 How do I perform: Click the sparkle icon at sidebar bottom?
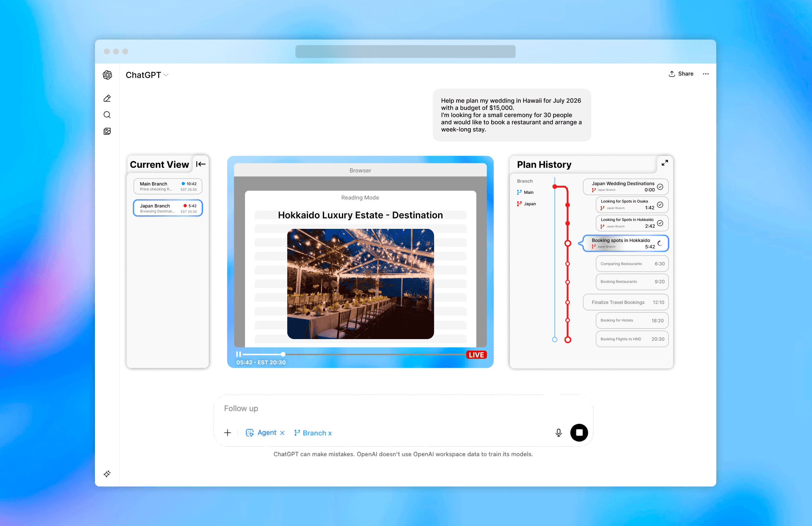click(107, 474)
